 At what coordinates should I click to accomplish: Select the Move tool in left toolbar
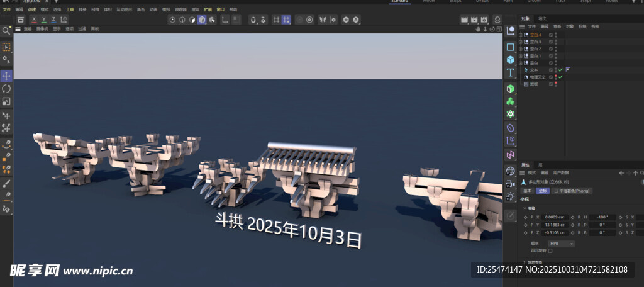pos(6,76)
